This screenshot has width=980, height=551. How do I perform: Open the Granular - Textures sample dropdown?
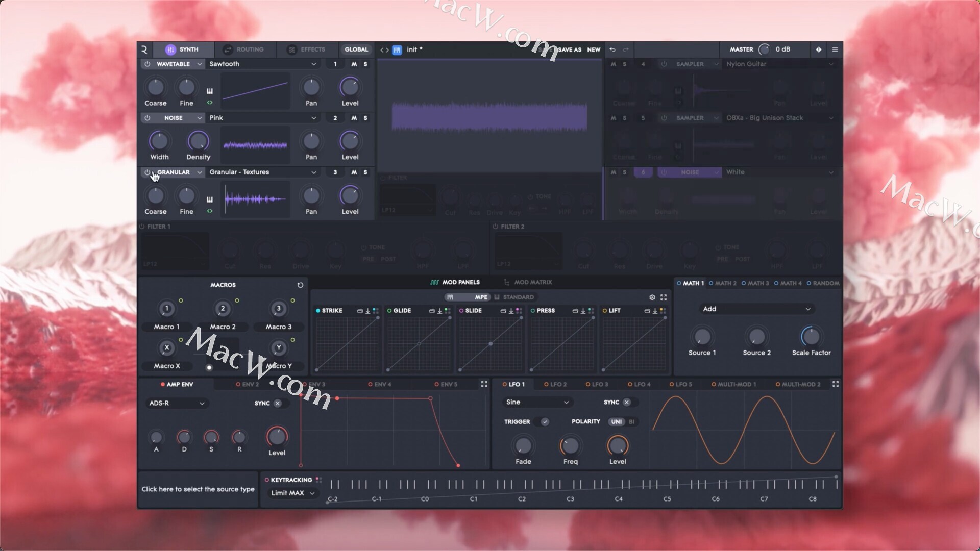click(263, 172)
